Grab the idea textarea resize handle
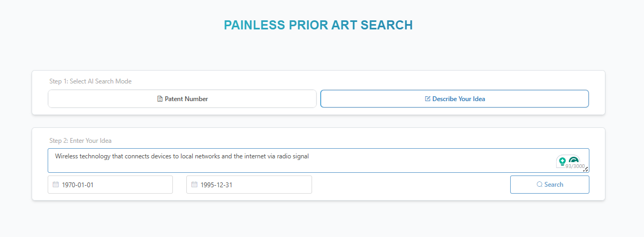Screen dimensions: 644x237 [x=586, y=170]
